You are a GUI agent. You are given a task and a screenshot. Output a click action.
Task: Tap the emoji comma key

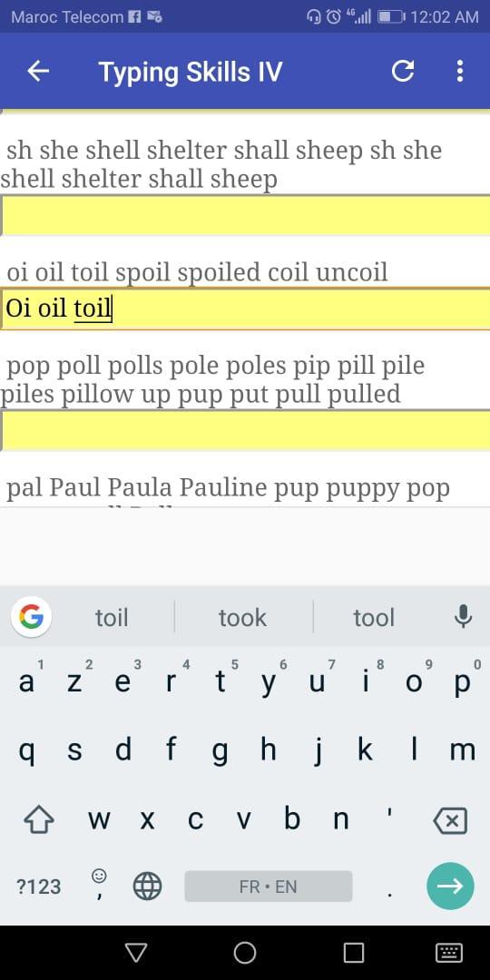coord(99,885)
